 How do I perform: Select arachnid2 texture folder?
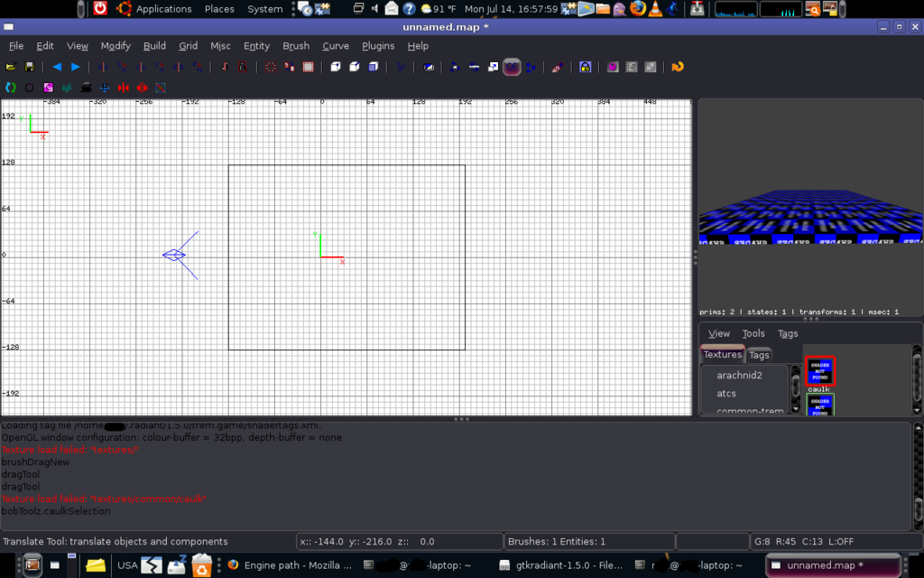pos(739,375)
